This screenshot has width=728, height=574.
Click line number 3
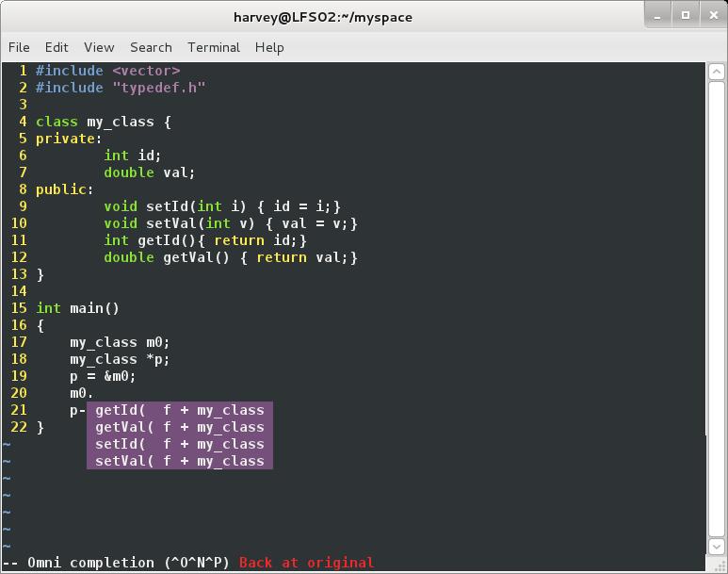click(x=24, y=105)
